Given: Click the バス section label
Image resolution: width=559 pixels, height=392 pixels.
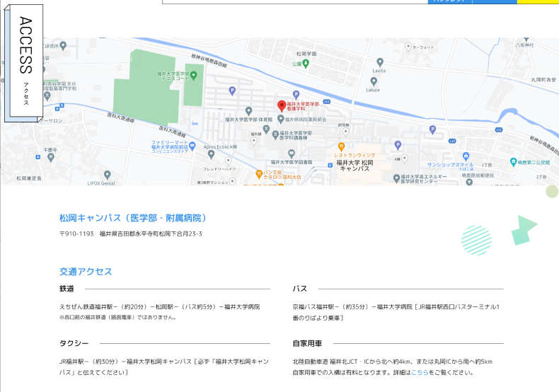Looking at the screenshot, I should pos(300,289).
